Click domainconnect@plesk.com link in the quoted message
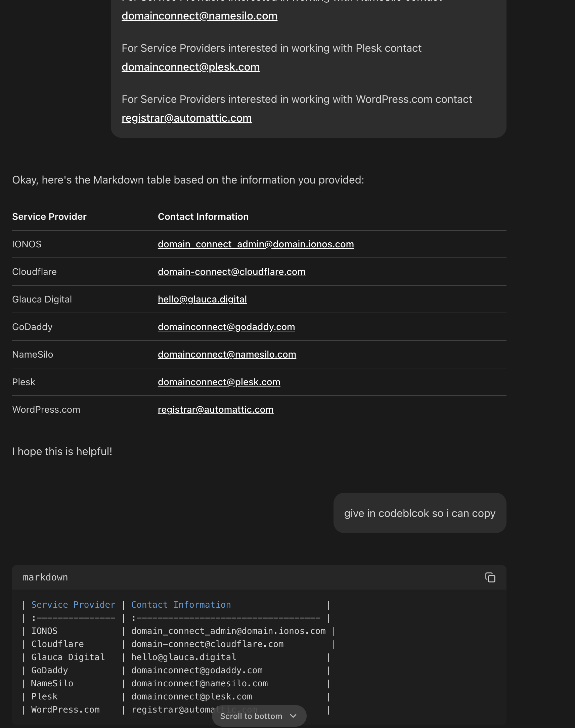Viewport: 575px width, 728px height. (190, 67)
